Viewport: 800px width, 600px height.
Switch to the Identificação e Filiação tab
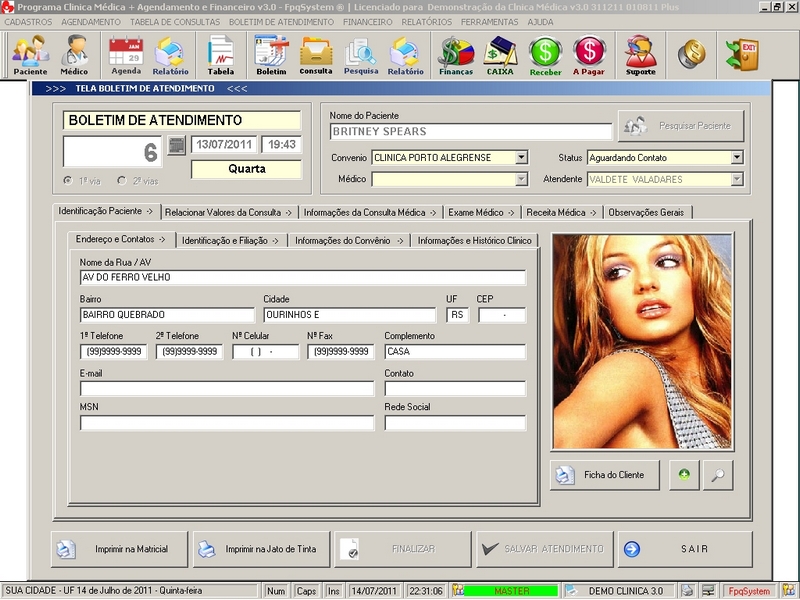[x=231, y=240]
